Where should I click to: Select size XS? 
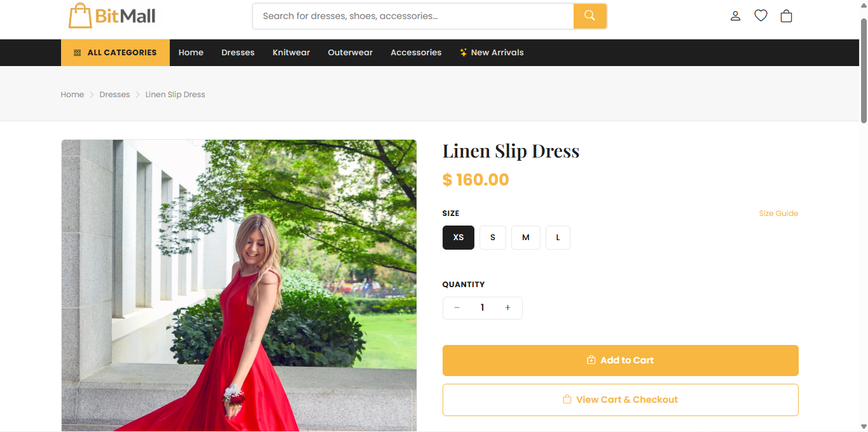click(x=458, y=238)
